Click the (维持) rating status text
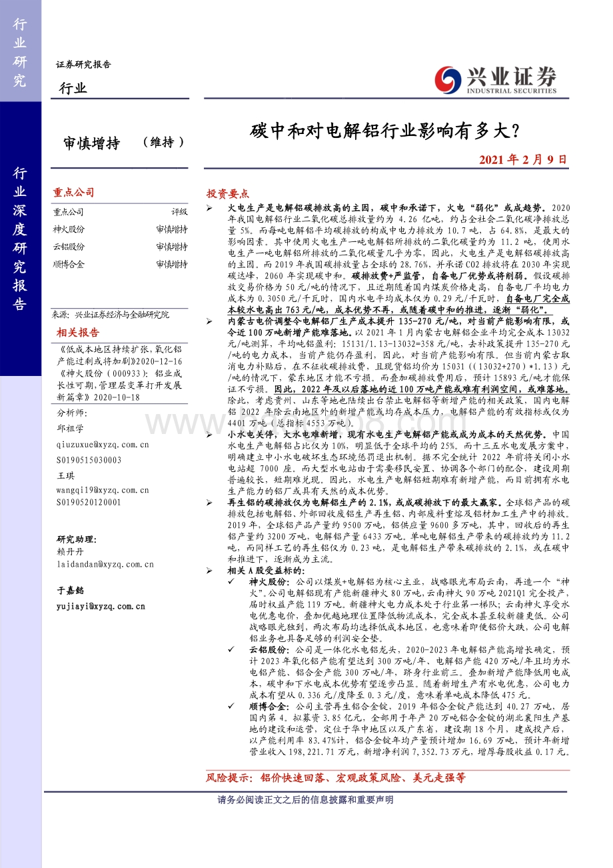Image resolution: width=613 pixels, height=868 pixels. (163, 143)
